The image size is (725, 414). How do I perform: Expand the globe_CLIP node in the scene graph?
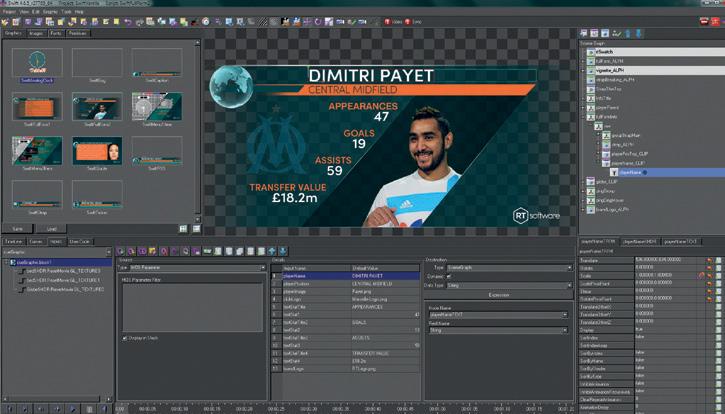coord(584,182)
